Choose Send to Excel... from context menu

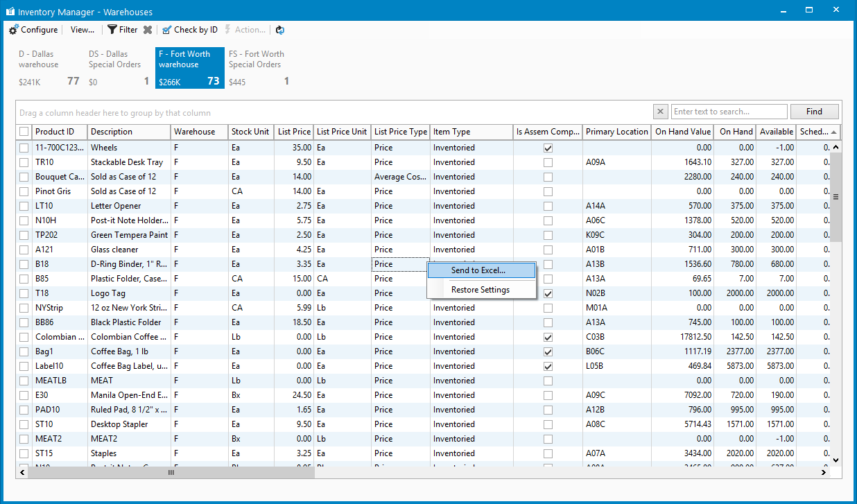pos(478,270)
